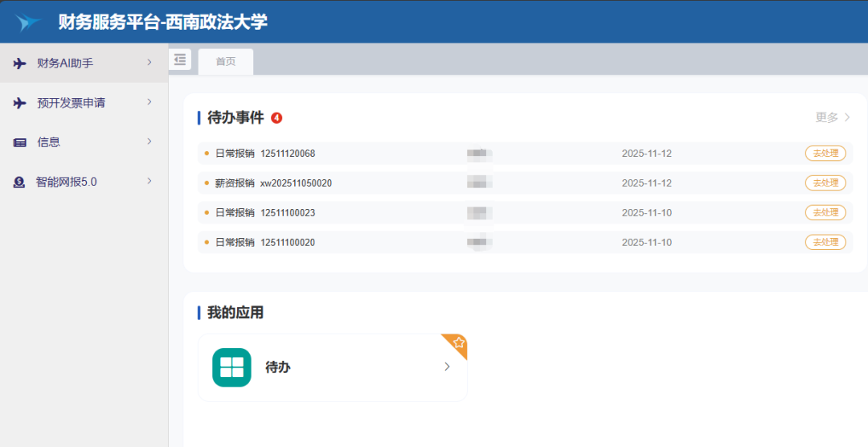
Task: Click the green 待办 application icon
Action: (231, 367)
